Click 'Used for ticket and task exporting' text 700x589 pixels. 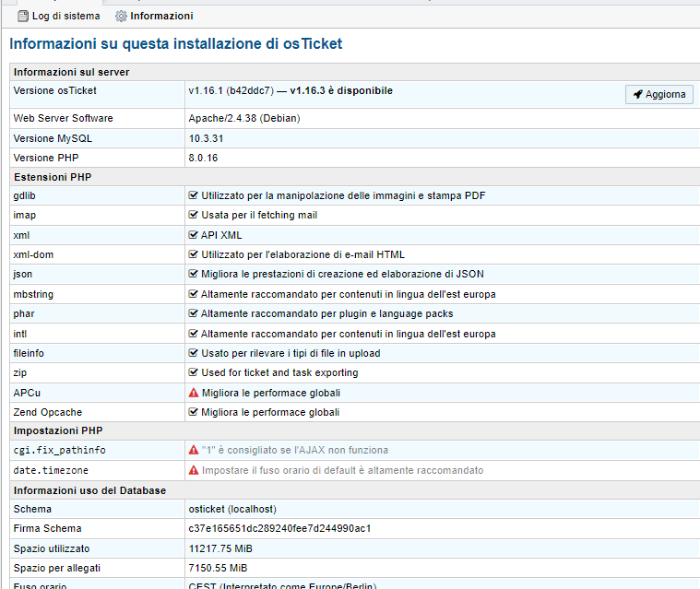click(279, 372)
